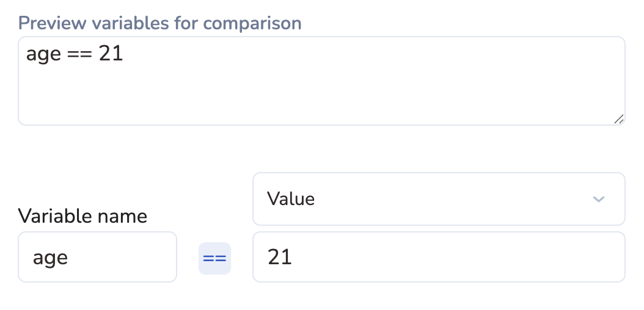Click the 'Preview variables for comparison' label
Screen dimensions: 644x310
(160, 23)
